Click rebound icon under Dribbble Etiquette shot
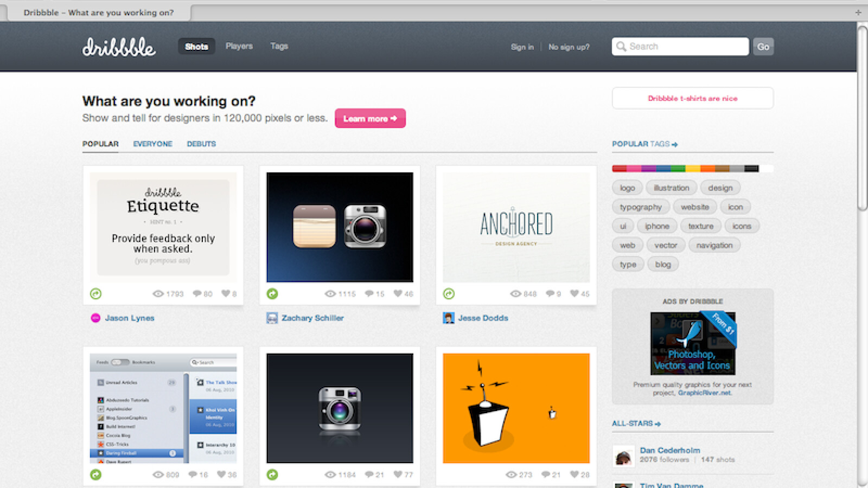Image resolution: width=868 pixels, height=488 pixels. (95, 294)
